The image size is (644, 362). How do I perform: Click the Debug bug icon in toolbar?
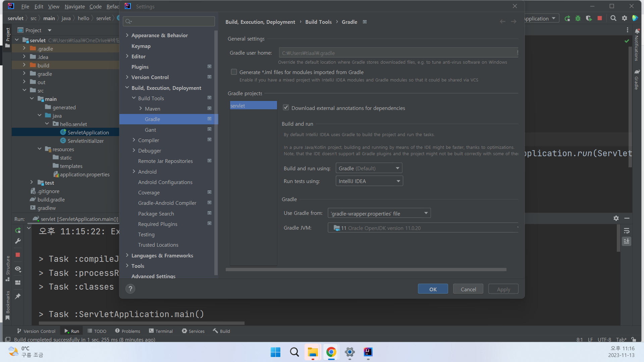(x=578, y=18)
